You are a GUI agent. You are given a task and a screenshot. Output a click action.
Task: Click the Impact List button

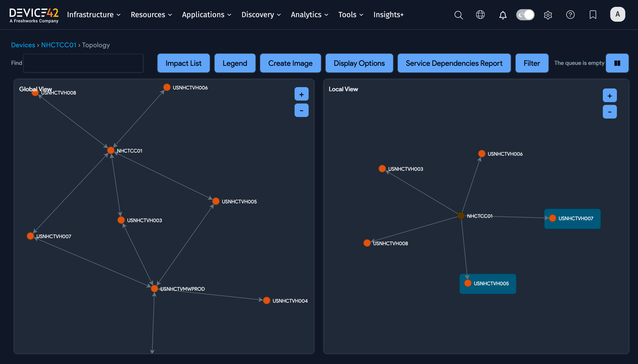pyautogui.click(x=183, y=63)
